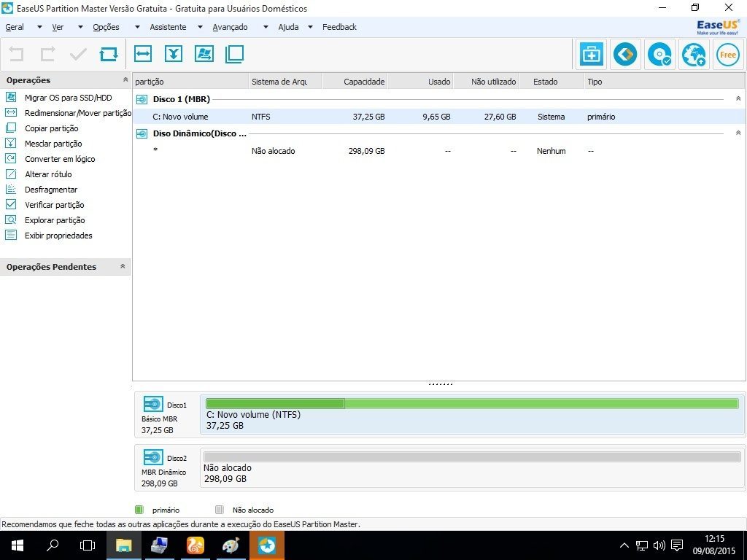Viewport: 747px width, 560px height.
Task: Apply pending changes with the checkmark icon
Action: point(78,54)
